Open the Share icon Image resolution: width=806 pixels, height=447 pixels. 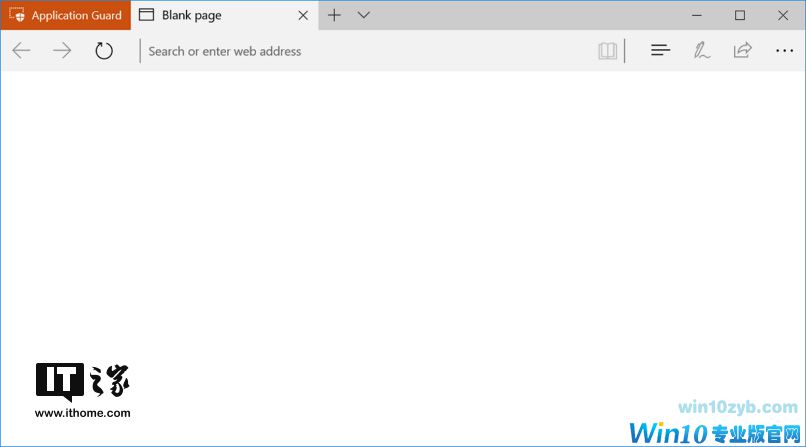click(x=743, y=50)
